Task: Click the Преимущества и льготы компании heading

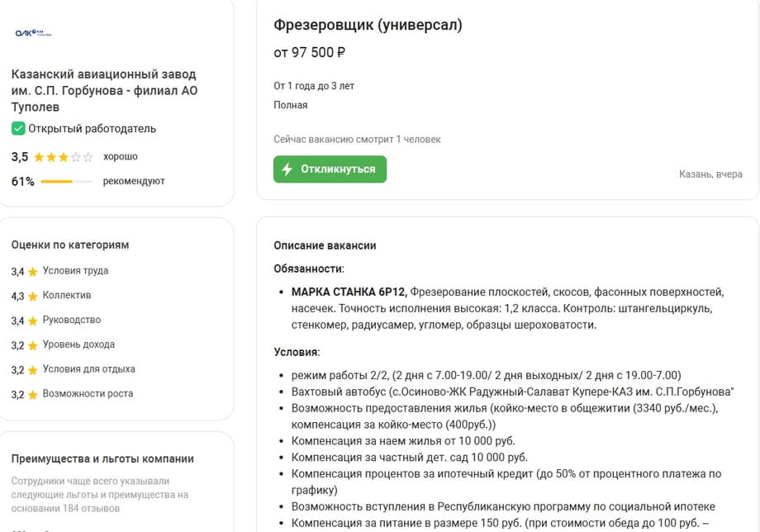Action: point(102,458)
